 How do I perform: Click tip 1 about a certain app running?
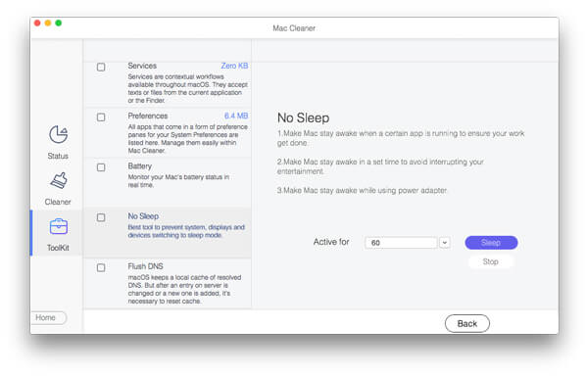coord(401,138)
